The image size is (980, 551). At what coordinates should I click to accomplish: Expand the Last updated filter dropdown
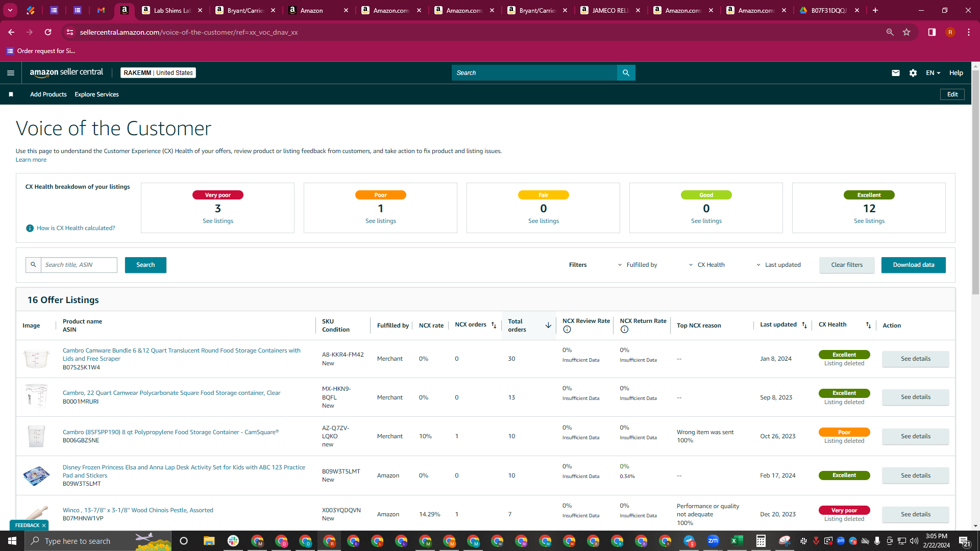click(778, 265)
